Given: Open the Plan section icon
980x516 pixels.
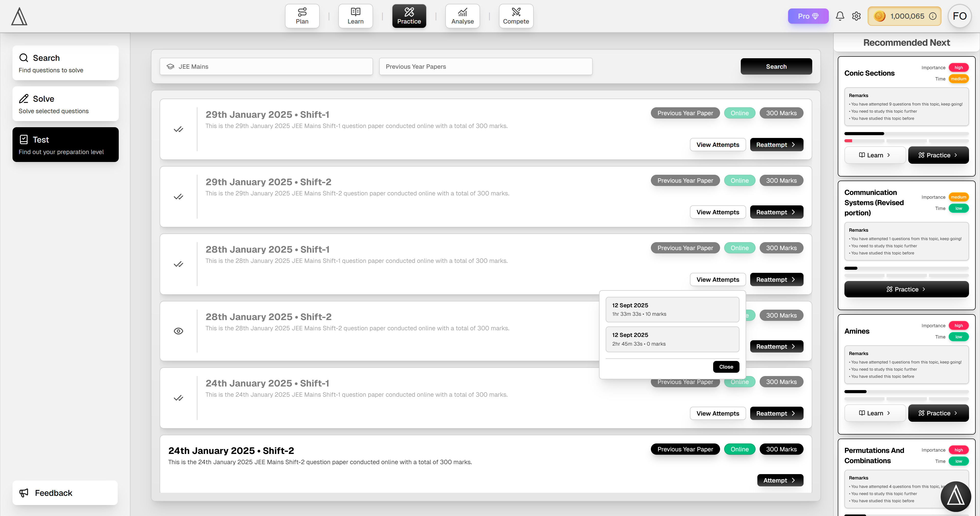Looking at the screenshot, I should 302,12.
